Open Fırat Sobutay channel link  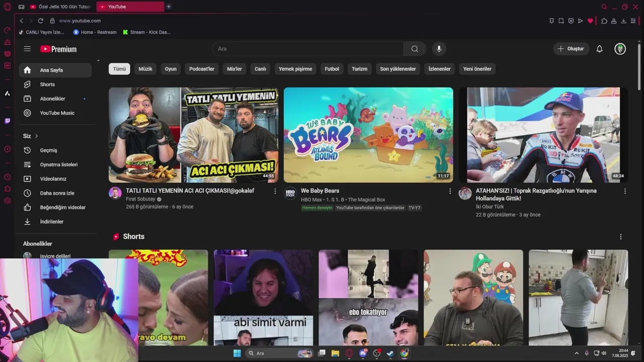[140, 199]
